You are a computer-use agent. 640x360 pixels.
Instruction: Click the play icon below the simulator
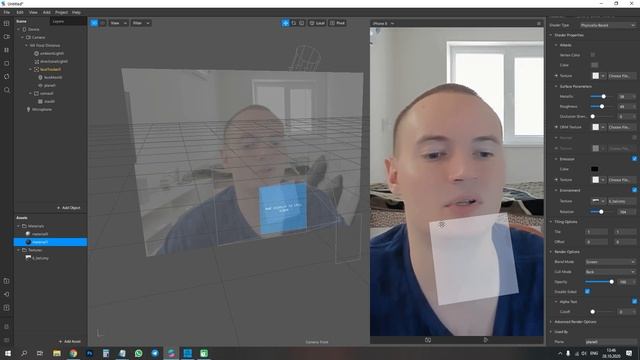click(x=485, y=340)
